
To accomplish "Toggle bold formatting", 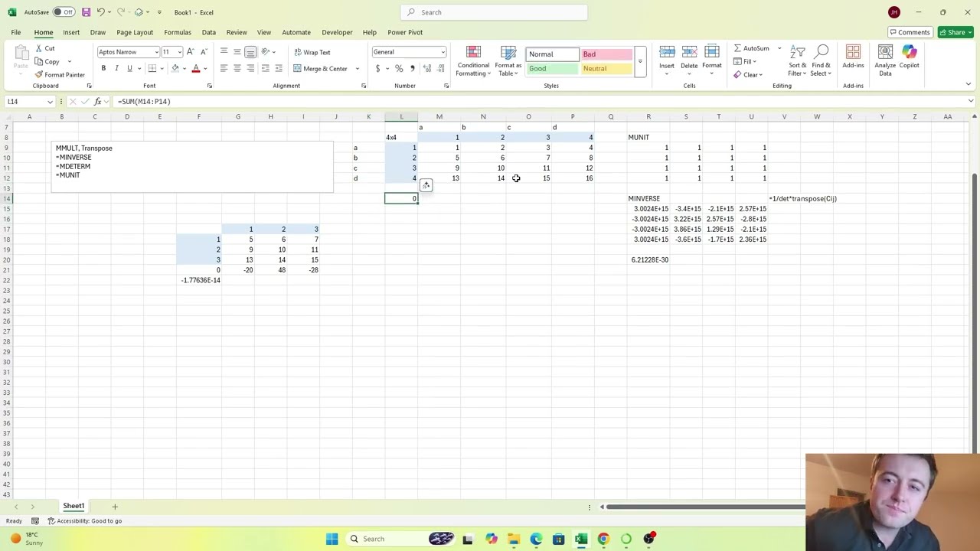I will coord(103,68).
